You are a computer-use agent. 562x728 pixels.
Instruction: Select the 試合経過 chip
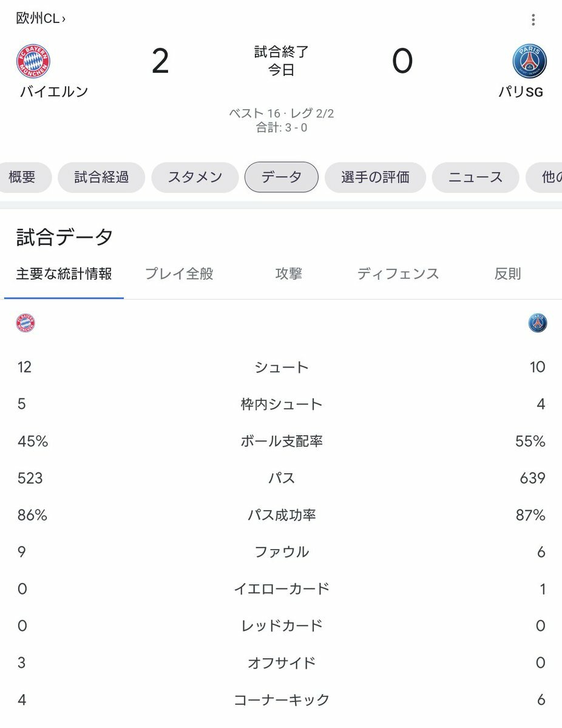[101, 177]
